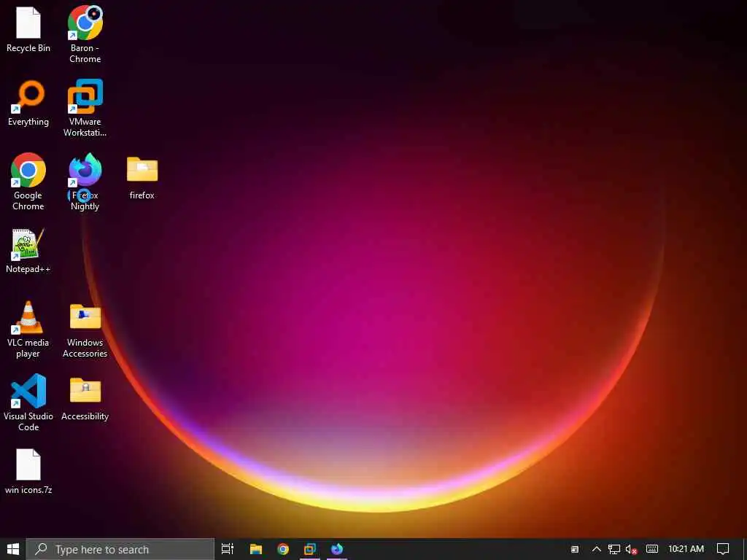Image resolution: width=747 pixels, height=560 pixels.
Task: Open the touch keyboard tray icon
Action: (x=651, y=549)
